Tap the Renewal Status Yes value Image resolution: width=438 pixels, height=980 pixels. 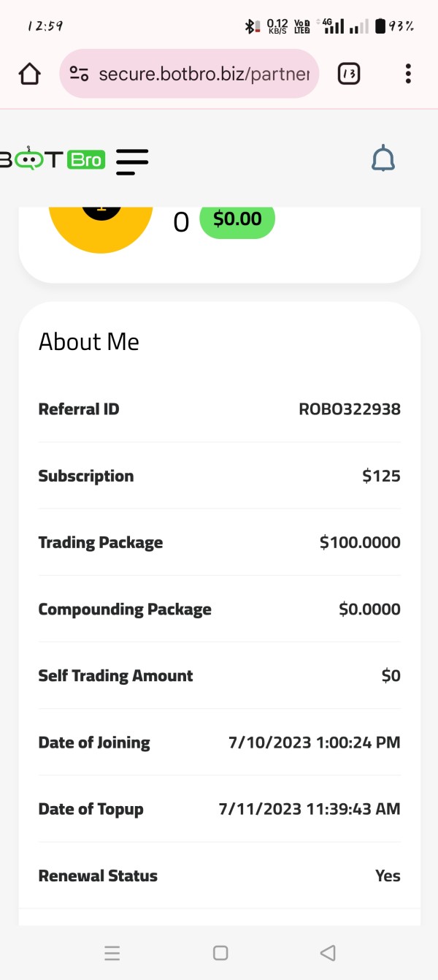pos(388,875)
